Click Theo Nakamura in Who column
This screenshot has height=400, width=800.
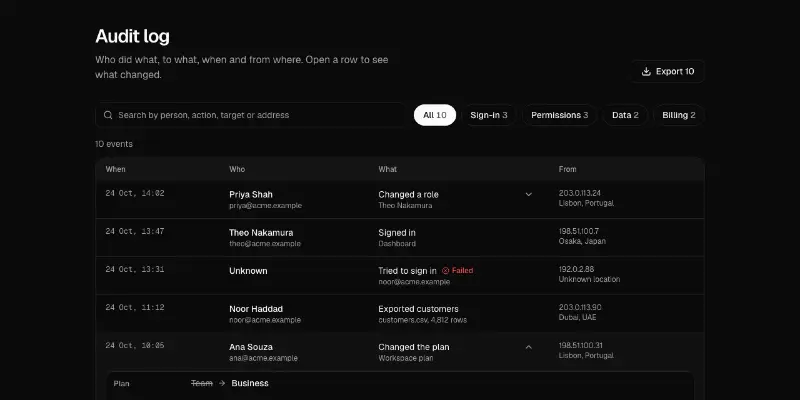click(261, 233)
